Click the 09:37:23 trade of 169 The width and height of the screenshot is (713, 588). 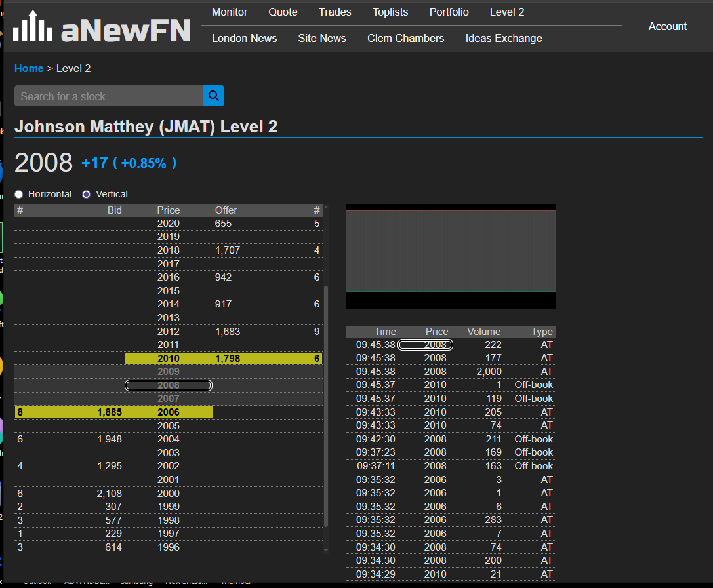tap(451, 452)
